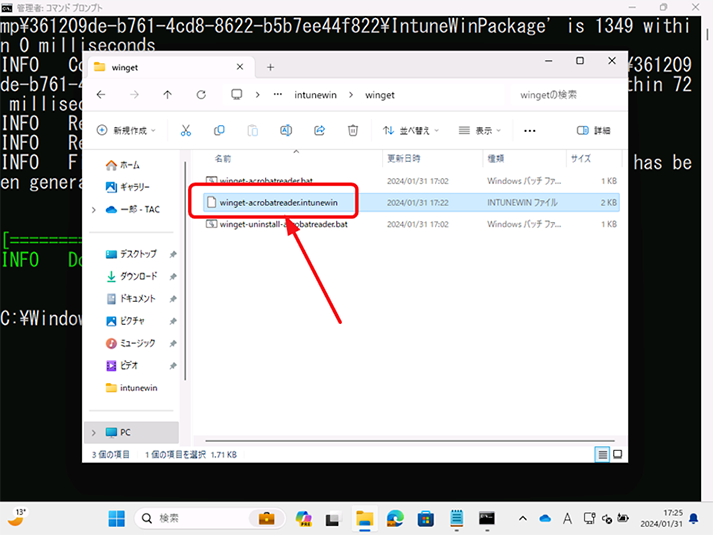713x535 pixels.
Task: Open デスクトップ quick access folder
Action: click(132, 254)
